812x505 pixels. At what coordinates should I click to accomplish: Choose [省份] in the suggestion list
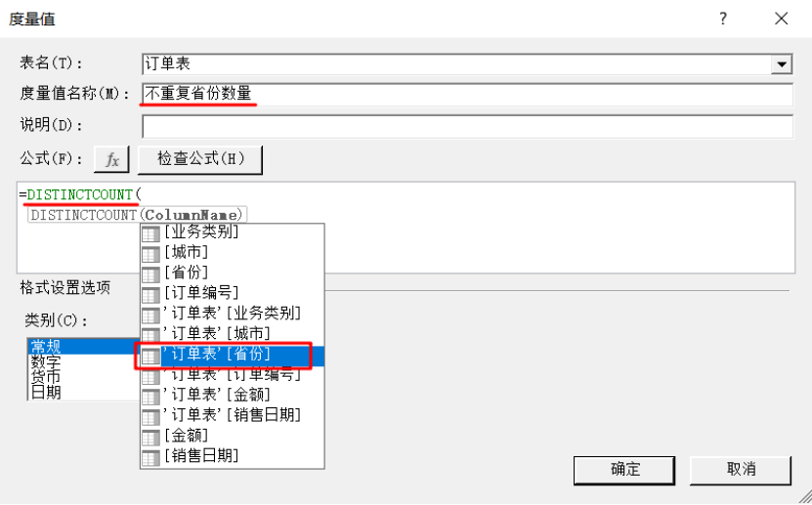click(232, 274)
